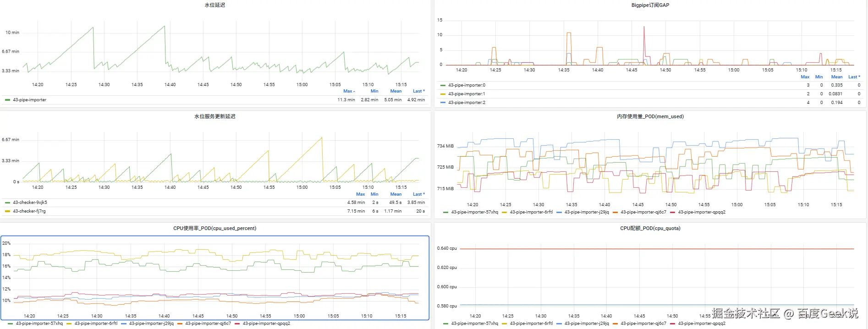Open the 水位延迟 panel title menu
This screenshot has height=329, width=868.
[214, 5]
